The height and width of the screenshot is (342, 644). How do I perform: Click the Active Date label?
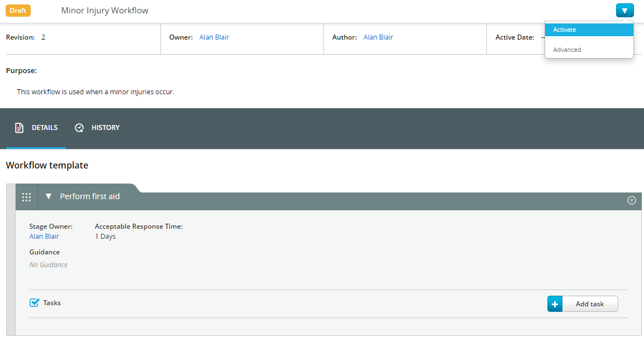pos(514,37)
